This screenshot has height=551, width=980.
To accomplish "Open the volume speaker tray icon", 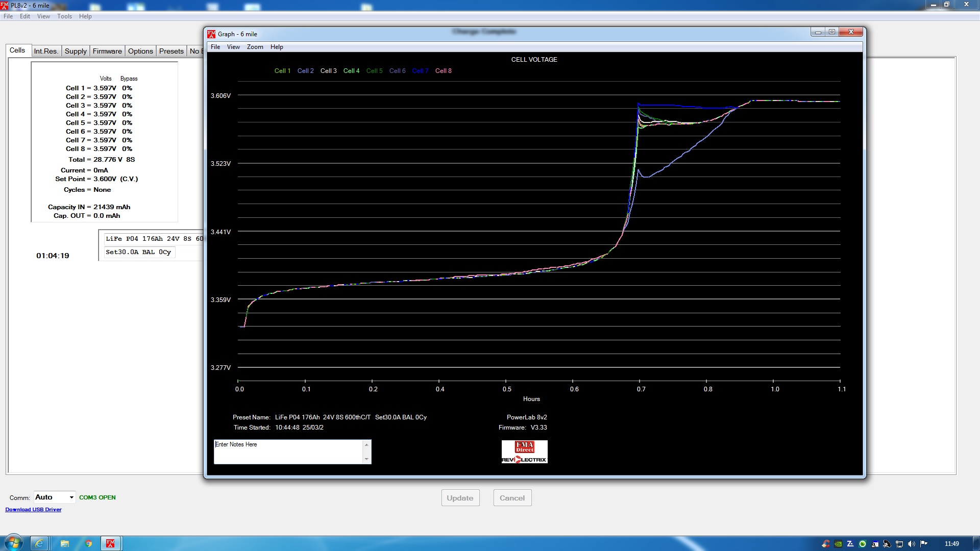I will click(912, 544).
